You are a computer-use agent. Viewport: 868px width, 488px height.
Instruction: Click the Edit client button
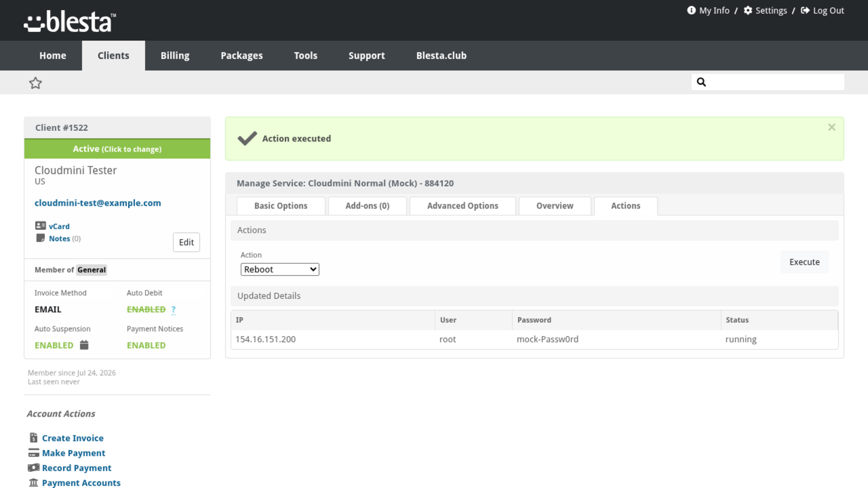click(x=186, y=242)
